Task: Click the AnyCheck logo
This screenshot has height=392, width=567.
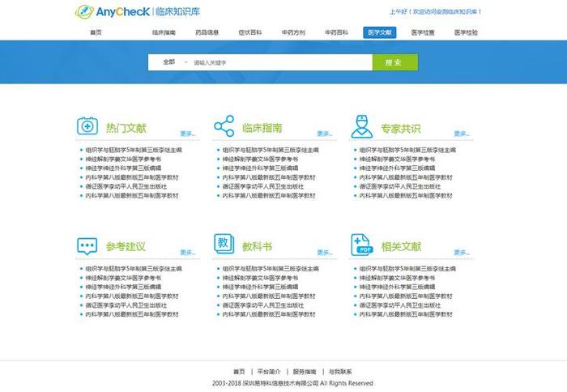Action: coord(138,11)
